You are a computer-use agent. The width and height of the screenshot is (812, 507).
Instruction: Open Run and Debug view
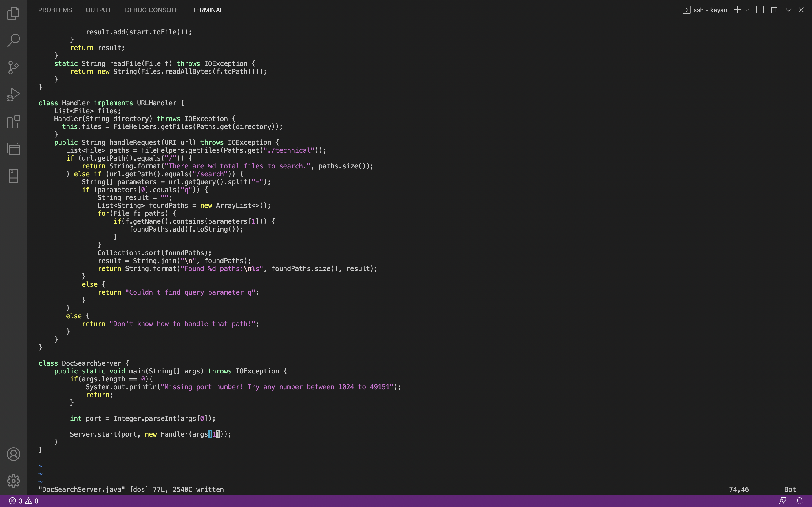click(14, 95)
